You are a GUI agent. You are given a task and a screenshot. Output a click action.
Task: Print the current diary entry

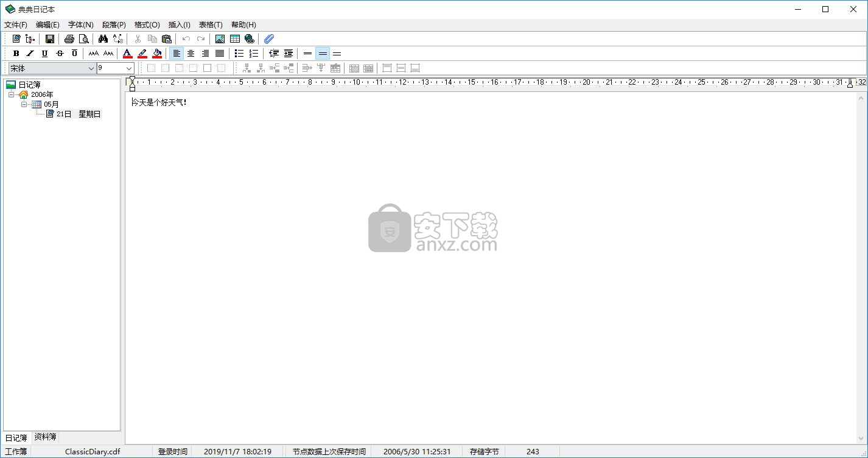pos(69,39)
